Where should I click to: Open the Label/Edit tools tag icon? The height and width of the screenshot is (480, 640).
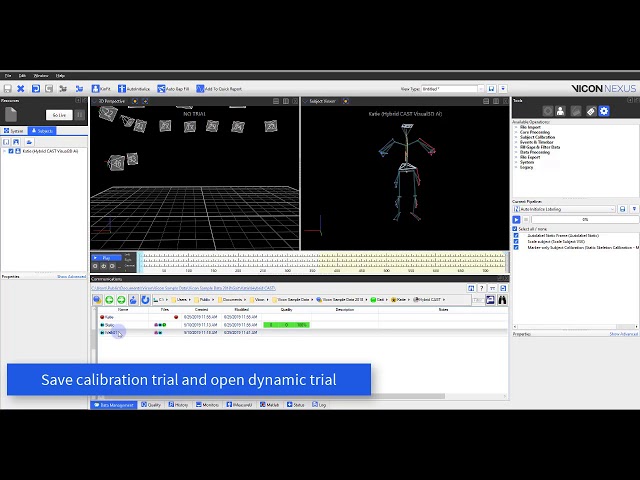pyautogui.click(x=591, y=111)
